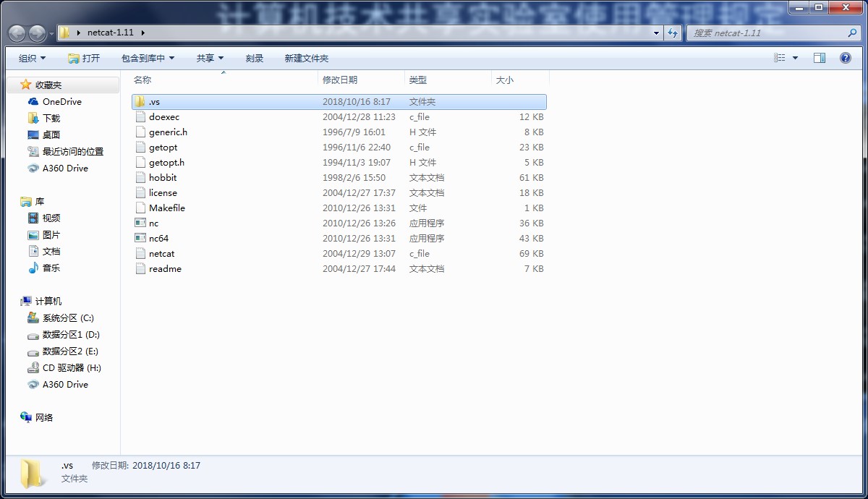Refresh the netcat-1.11 folder view
The height and width of the screenshot is (499, 868).
pyautogui.click(x=673, y=33)
